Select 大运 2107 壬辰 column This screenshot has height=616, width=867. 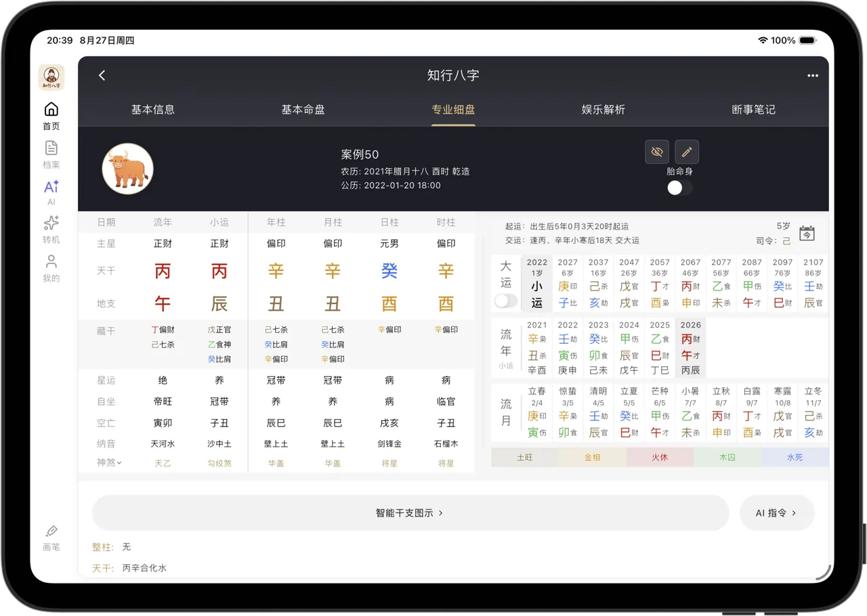pos(813,284)
